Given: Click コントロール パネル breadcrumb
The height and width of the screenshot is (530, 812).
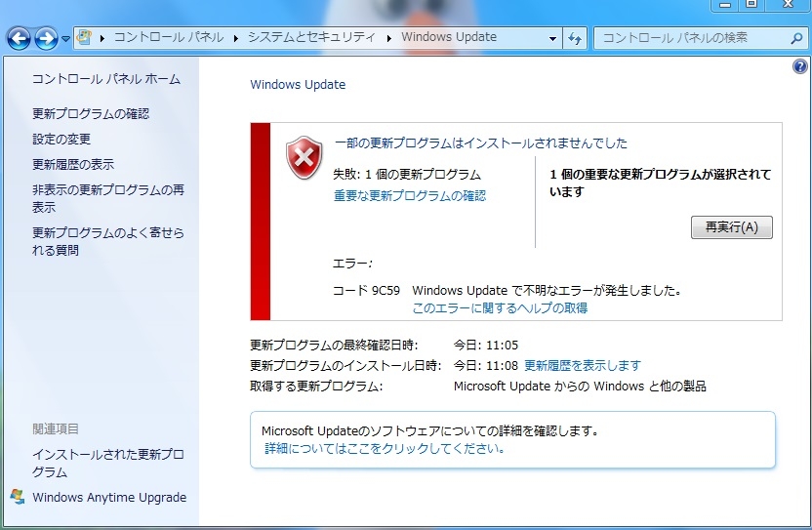Looking at the screenshot, I should pos(169,37).
